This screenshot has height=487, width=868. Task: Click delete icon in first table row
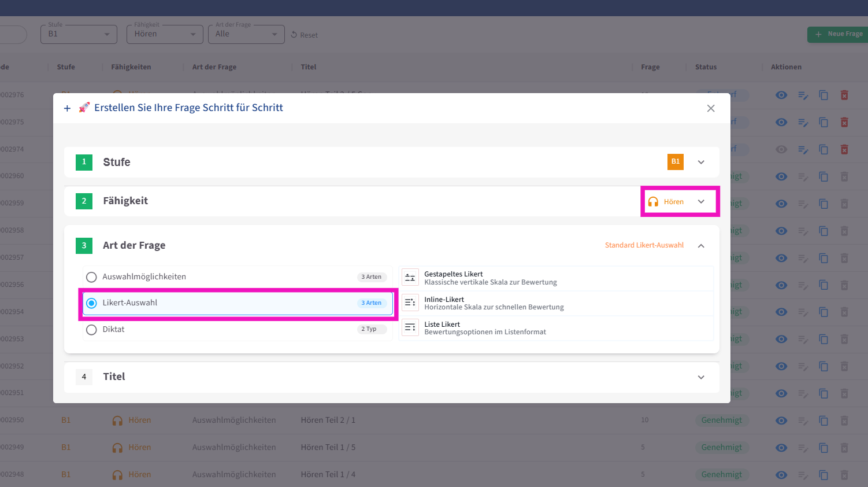coord(844,95)
